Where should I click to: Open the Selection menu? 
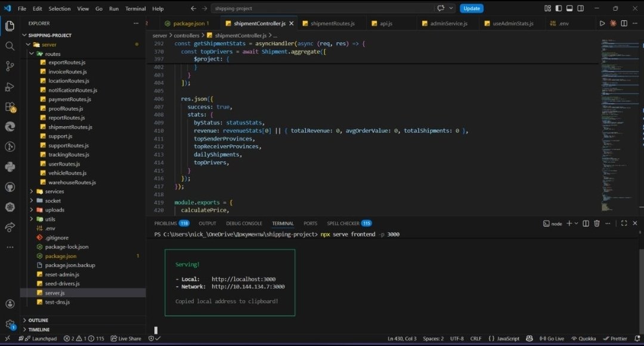tap(60, 8)
